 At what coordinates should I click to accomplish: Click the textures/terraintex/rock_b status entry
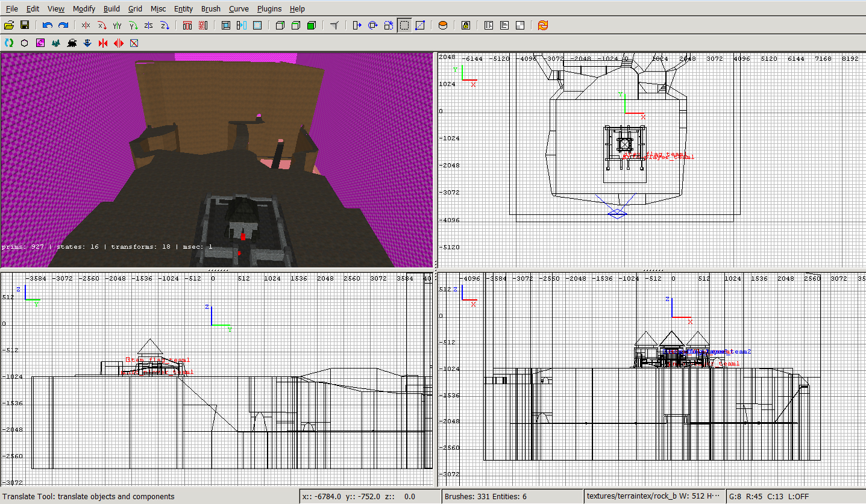654,497
